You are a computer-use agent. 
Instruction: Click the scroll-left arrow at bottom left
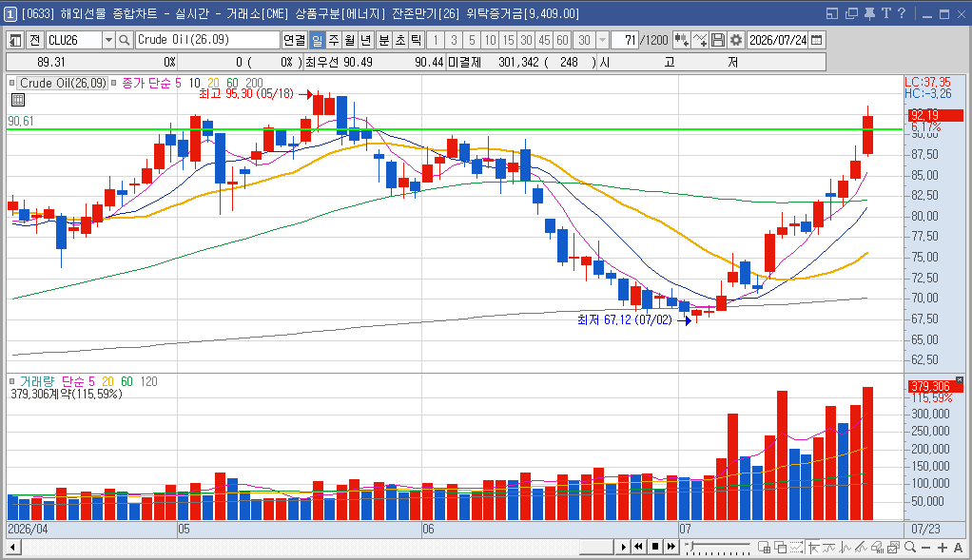(11, 548)
